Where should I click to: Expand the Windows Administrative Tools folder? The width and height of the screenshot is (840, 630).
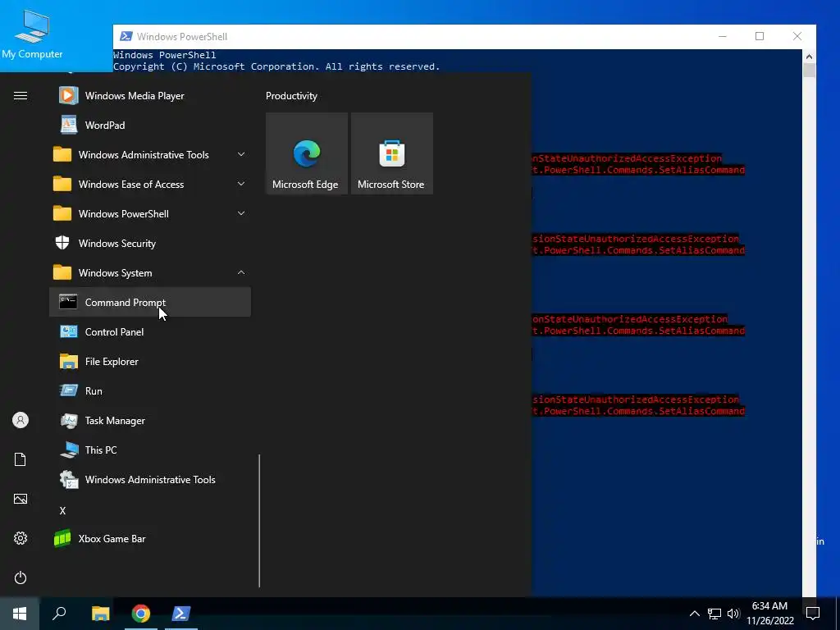(150, 155)
